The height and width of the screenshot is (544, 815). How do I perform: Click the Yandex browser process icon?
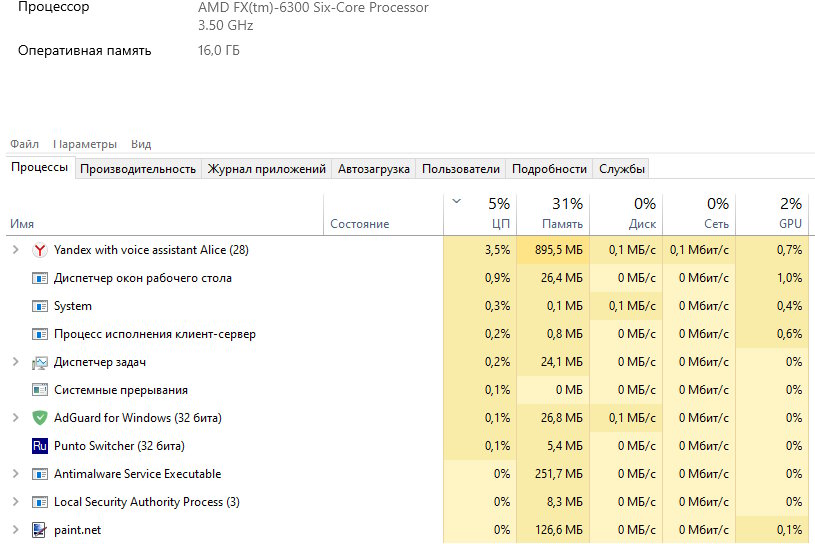pos(40,250)
